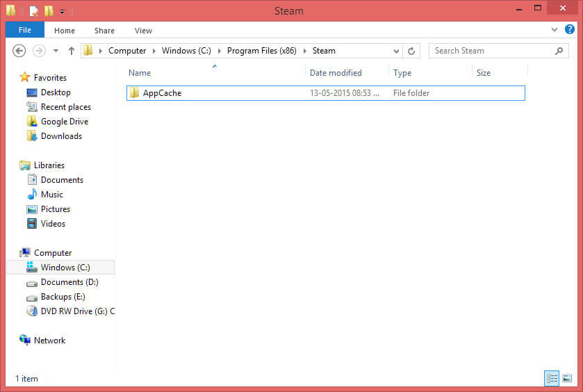
Task: Expand root arrow before Computer breadcrumb
Action: pos(100,51)
